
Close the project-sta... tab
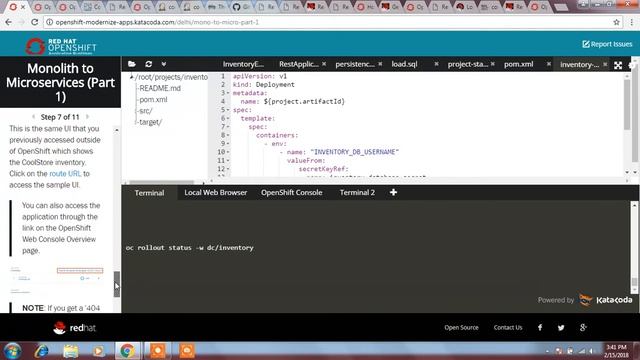pyautogui.click(x=493, y=64)
